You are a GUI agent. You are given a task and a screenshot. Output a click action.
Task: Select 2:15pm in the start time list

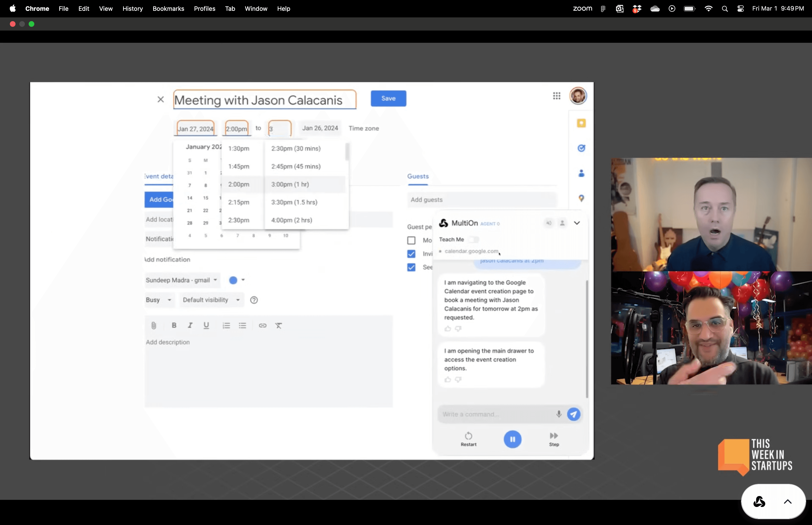[243, 202]
